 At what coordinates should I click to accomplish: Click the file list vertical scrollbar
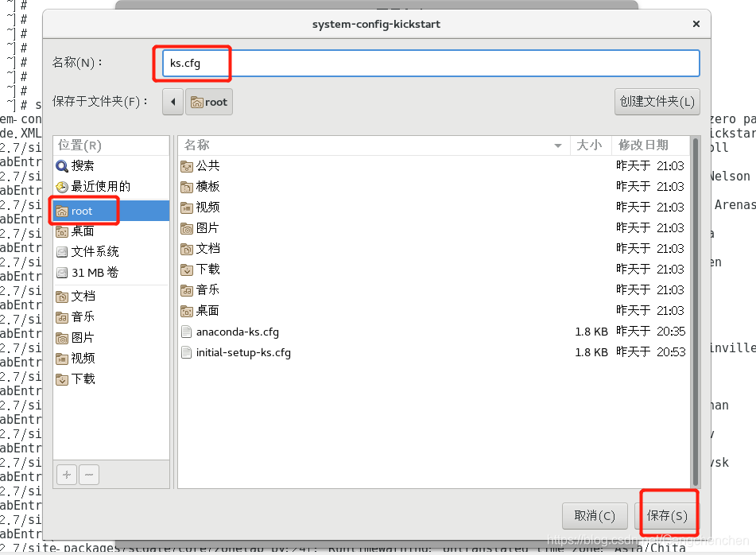click(696, 312)
